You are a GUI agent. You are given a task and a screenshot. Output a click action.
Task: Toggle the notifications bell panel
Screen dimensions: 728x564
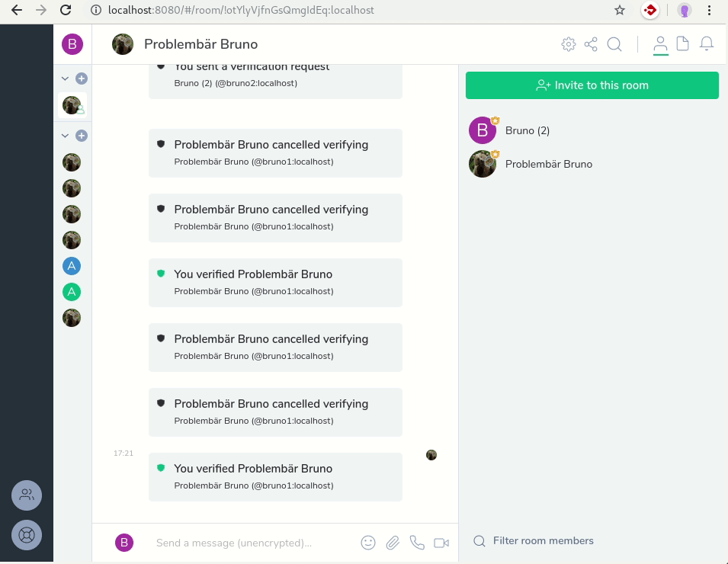coord(707,44)
